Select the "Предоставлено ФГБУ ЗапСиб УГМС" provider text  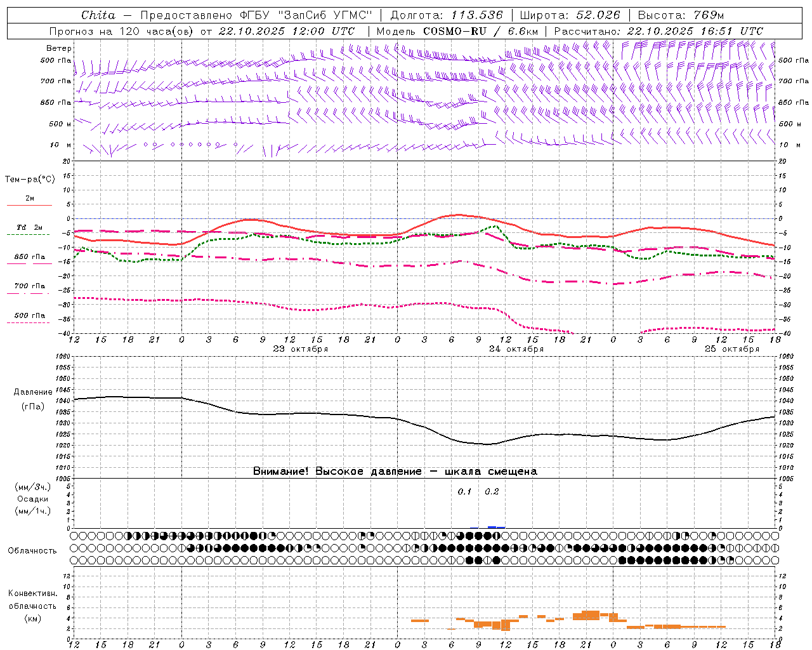[256, 15]
